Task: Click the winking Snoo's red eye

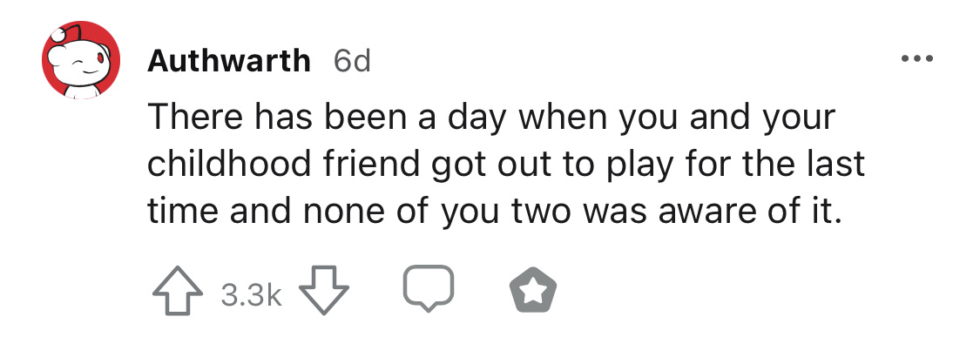Action: click(x=99, y=60)
